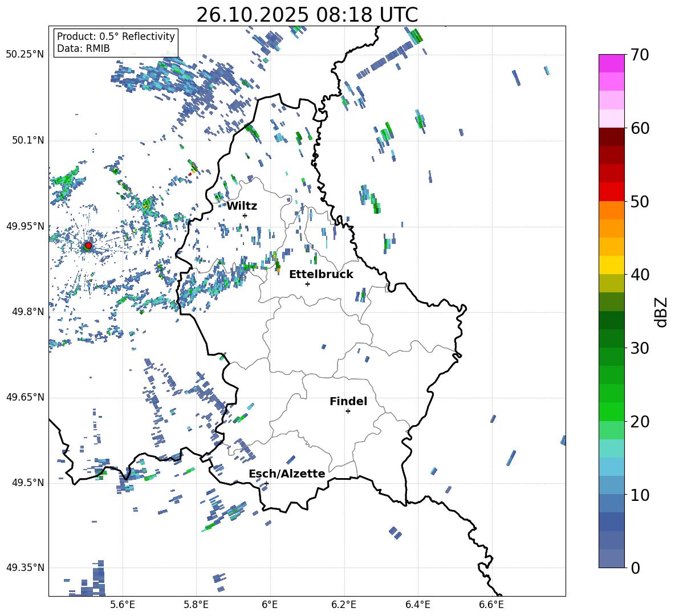Click the cross marker below Findel
This screenshot has width=675, height=616.
tap(348, 411)
